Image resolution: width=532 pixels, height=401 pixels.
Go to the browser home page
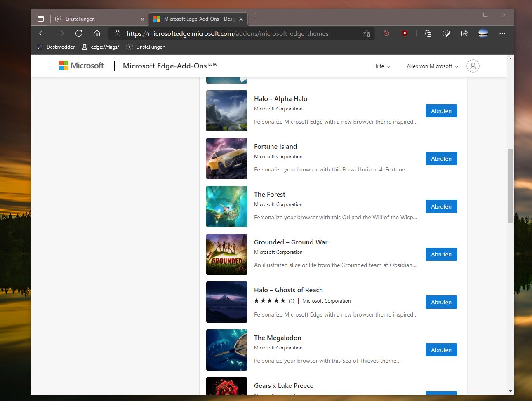tap(97, 33)
